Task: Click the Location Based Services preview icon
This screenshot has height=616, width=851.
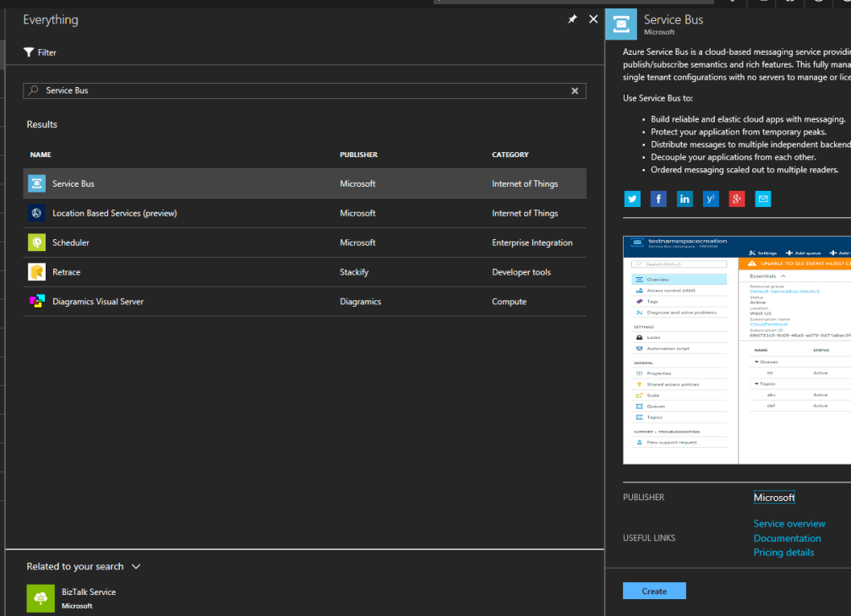Action: [35, 212]
